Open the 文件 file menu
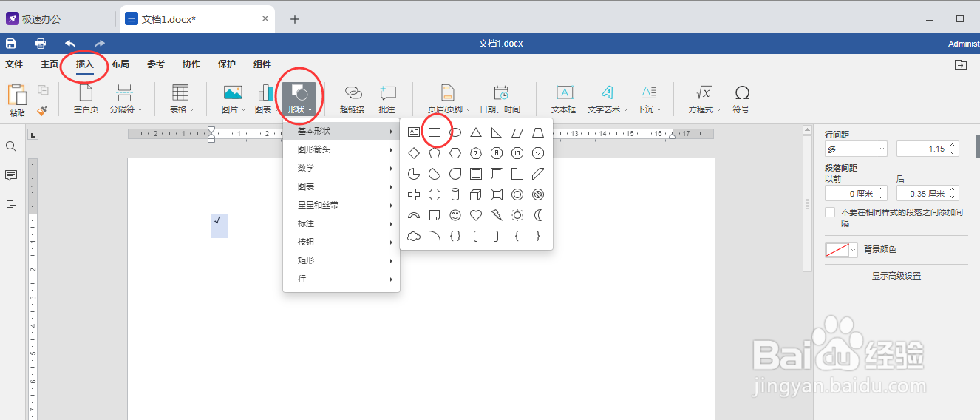 [14, 64]
